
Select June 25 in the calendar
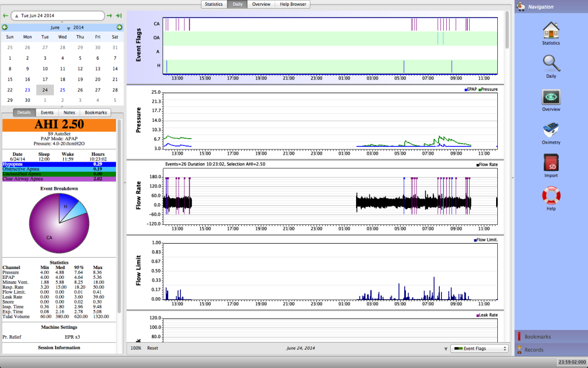click(x=63, y=90)
